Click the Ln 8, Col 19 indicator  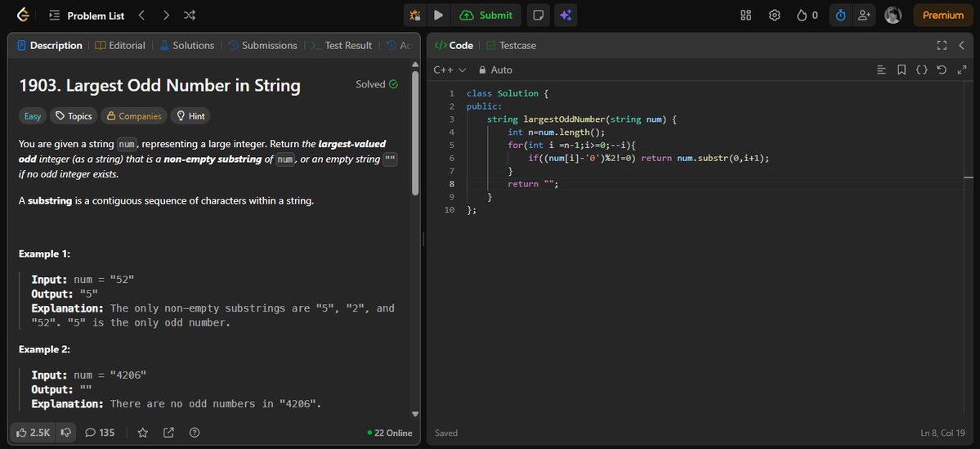(x=944, y=433)
